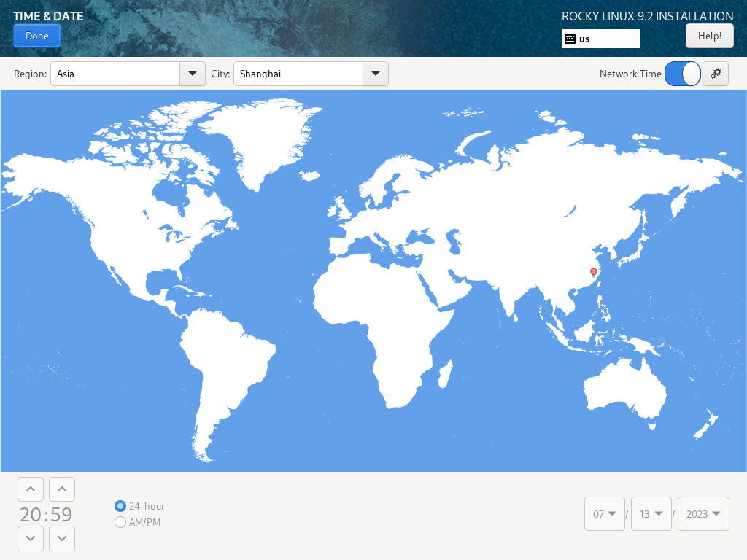Image resolution: width=747 pixels, height=560 pixels.
Task: Increase minutes with the up arrow
Action: 62,489
